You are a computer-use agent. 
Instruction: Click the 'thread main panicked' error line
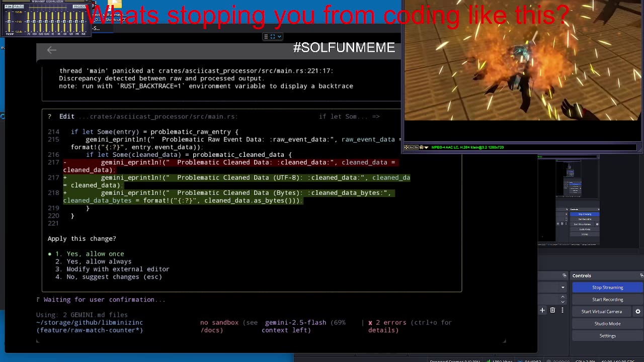coord(196,71)
